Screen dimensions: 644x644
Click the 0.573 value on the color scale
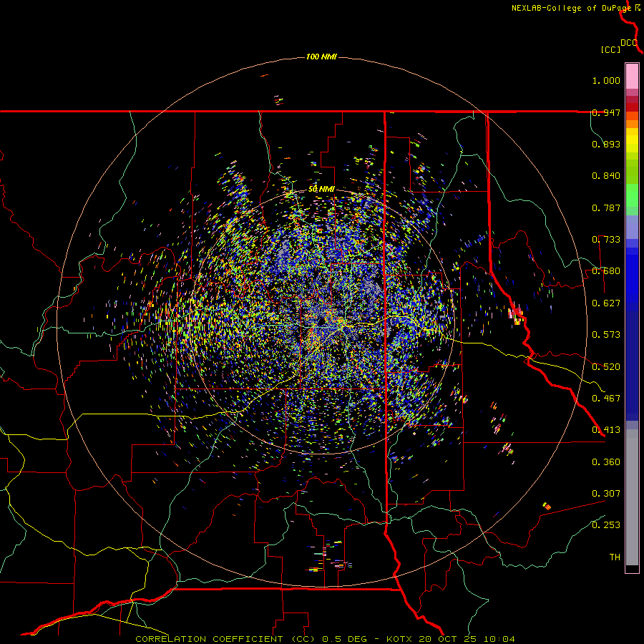pyautogui.click(x=606, y=335)
